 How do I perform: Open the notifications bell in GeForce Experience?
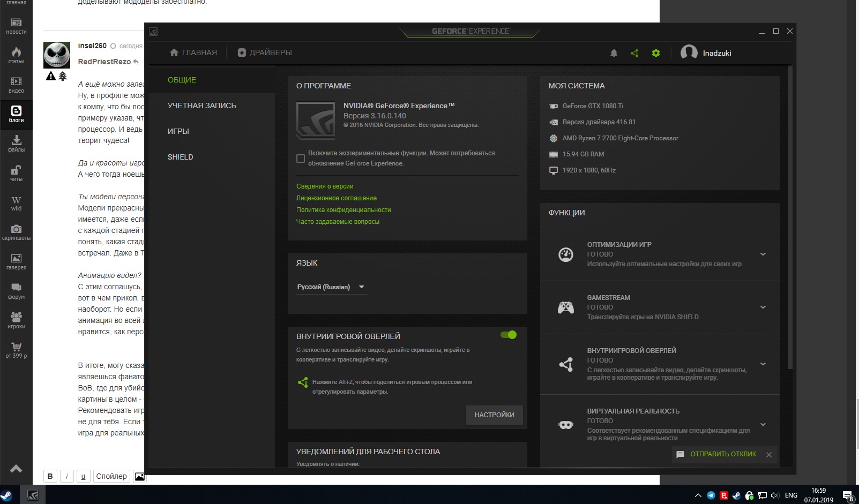(x=614, y=53)
